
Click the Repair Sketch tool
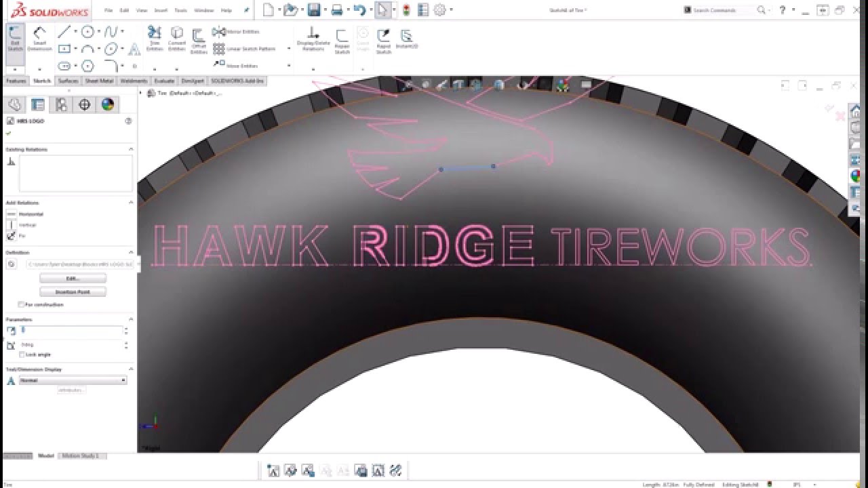click(x=342, y=41)
